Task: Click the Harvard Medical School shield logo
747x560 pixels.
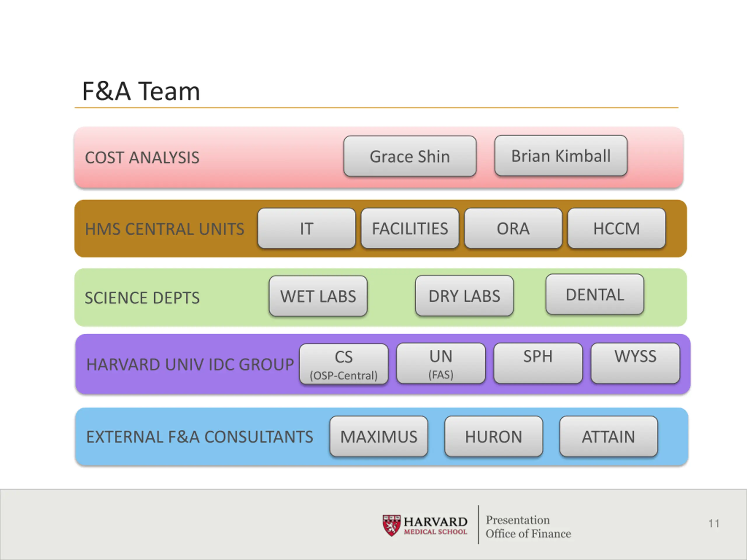Action: pos(391,525)
